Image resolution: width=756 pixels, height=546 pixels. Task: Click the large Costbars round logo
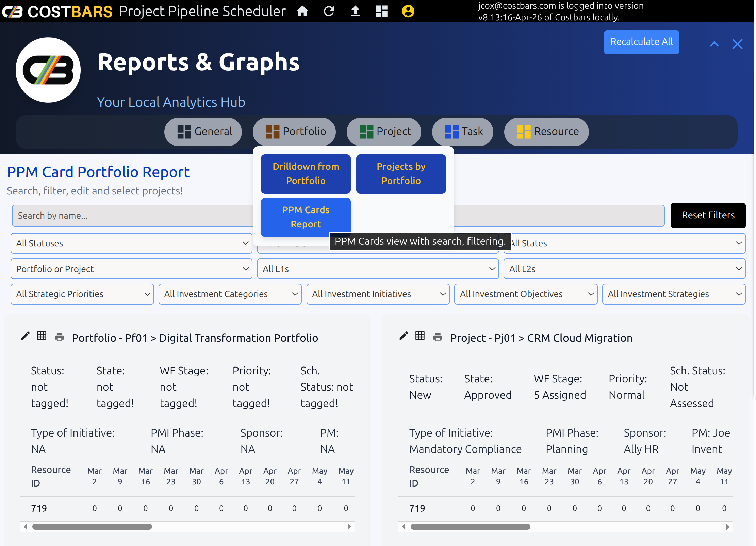[x=48, y=70]
